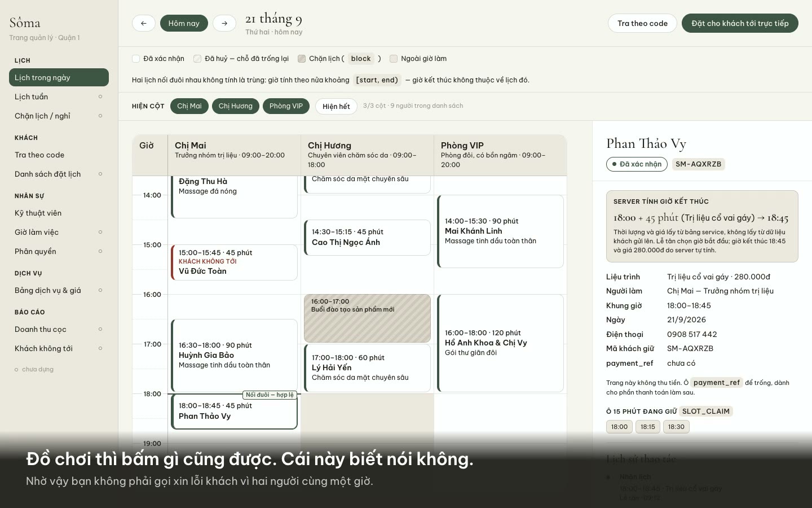Click the SM-AQXRZB code badge
This screenshot has height=508, width=812.
[x=698, y=164]
